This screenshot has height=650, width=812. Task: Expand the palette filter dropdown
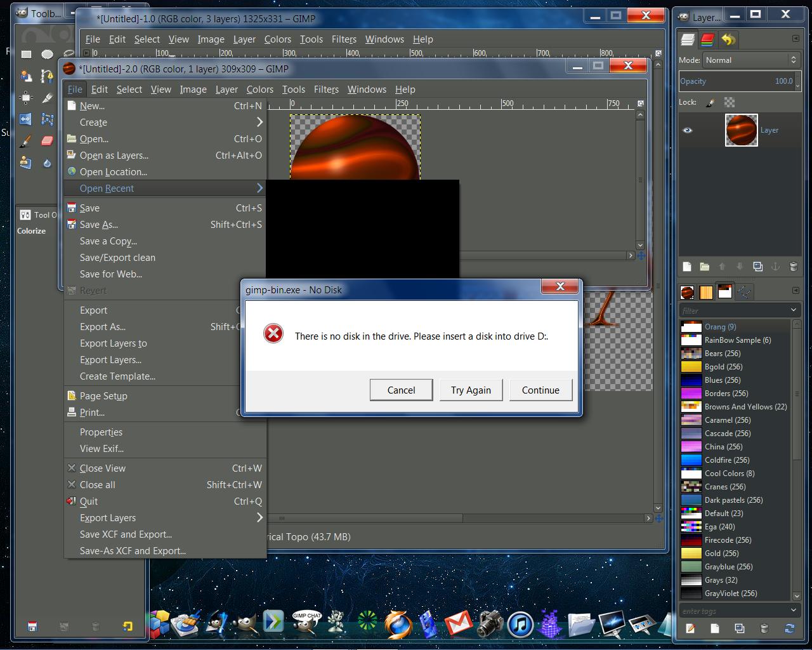pos(793,310)
